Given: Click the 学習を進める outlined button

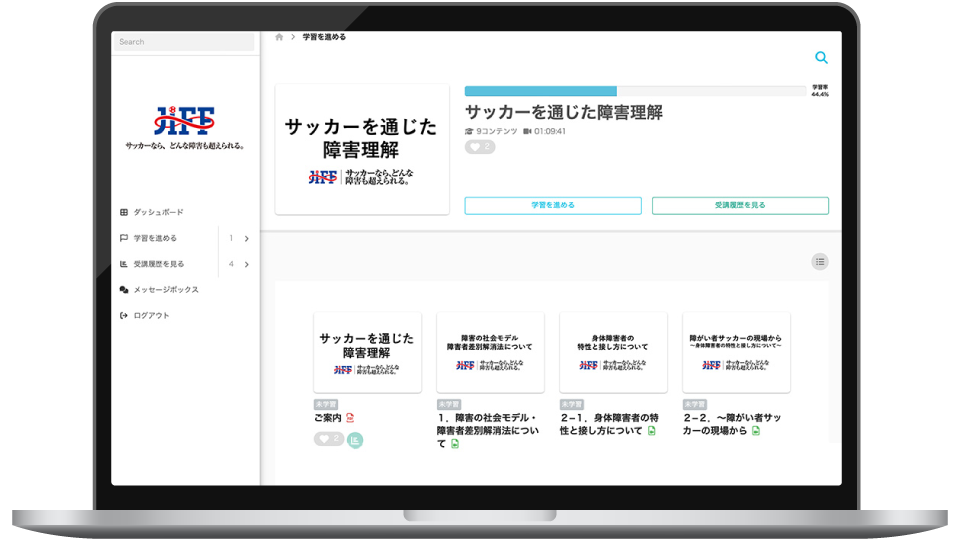Looking at the screenshot, I should [553, 206].
